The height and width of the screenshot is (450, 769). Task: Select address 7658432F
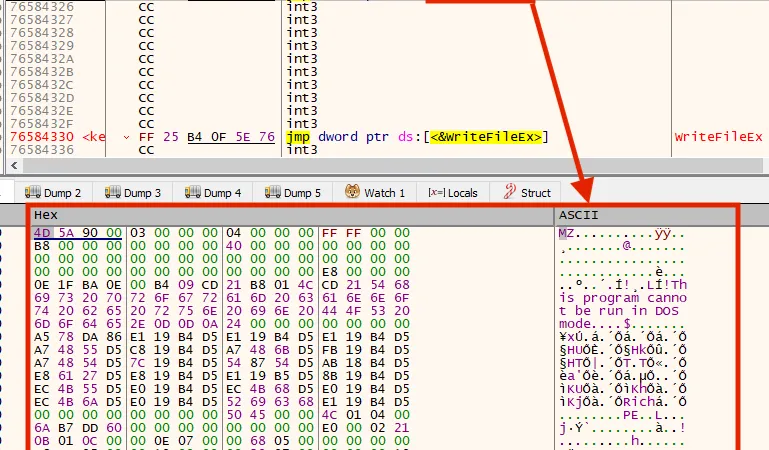[x=42, y=124]
